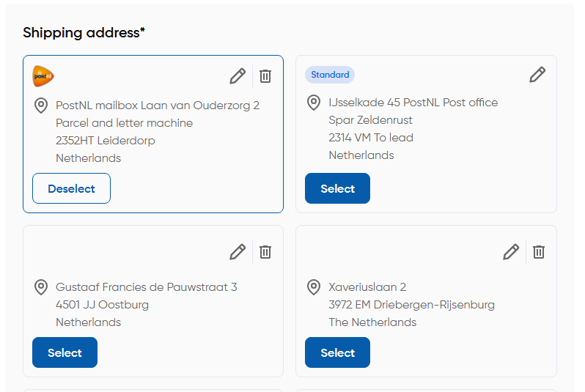This screenshot has height=392, width=585.
Task: Click the Spar Zeldenrust address line
Action: click(x=370, y=120)
